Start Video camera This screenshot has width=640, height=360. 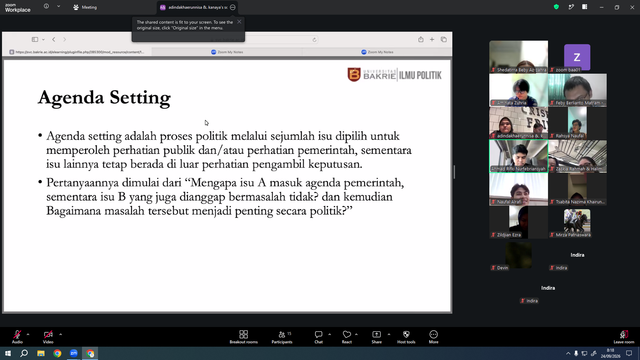pos(48,337)
